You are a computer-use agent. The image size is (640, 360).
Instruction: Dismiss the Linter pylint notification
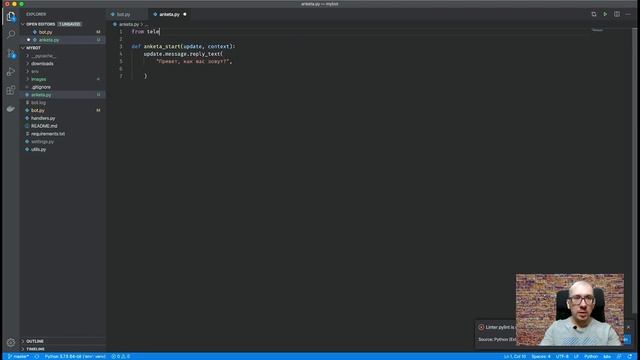point(628,327)
